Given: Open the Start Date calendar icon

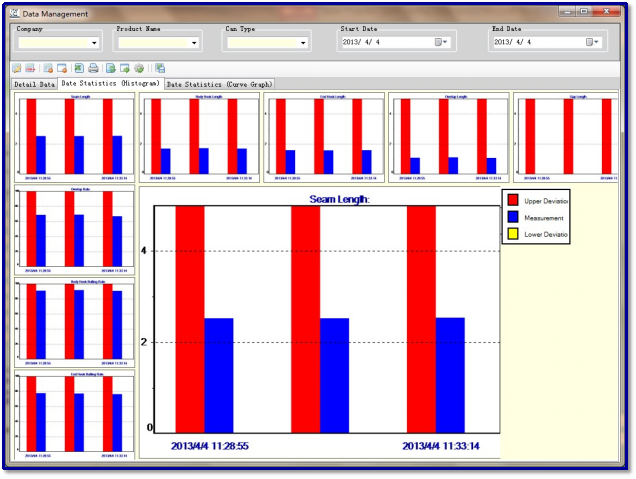Looking at the screenshot, I should [441, 42].
